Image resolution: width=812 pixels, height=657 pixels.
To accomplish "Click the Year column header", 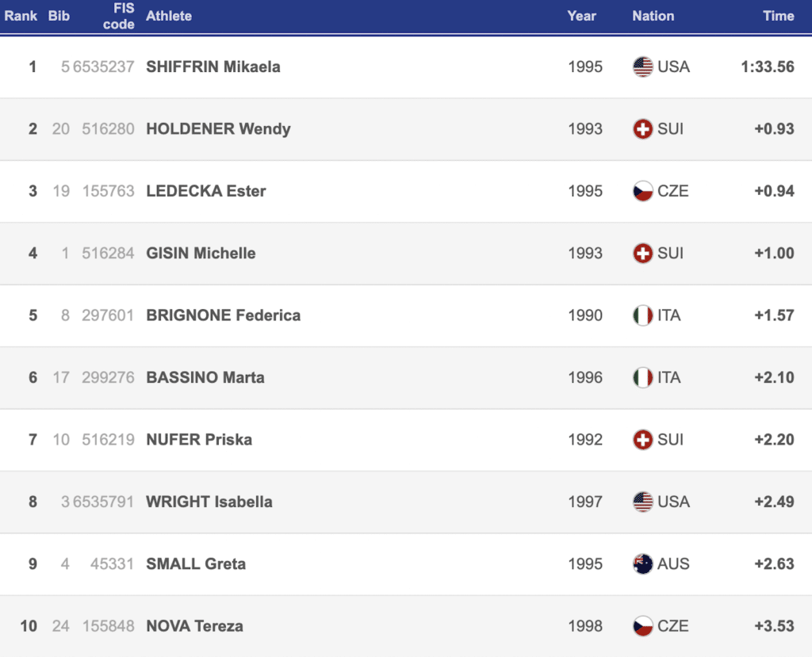I will [x=581, y=16].
